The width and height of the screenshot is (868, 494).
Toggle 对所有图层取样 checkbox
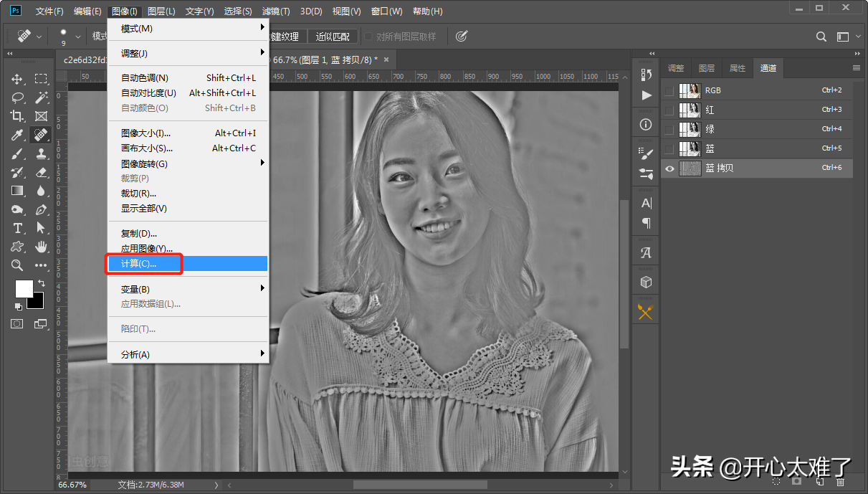(x=368, y=37)
